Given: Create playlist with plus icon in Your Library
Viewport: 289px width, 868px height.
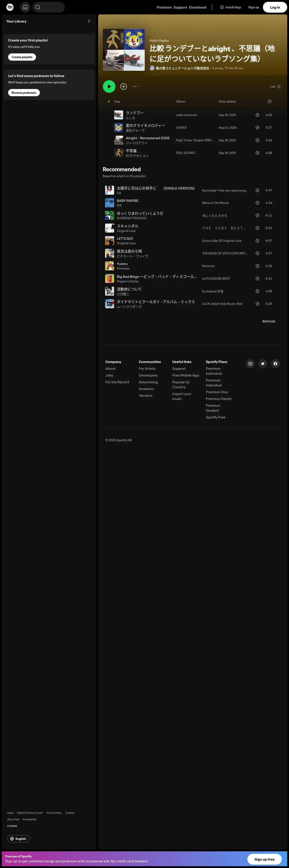Looking at the screenshot, I should click(89, 21).
